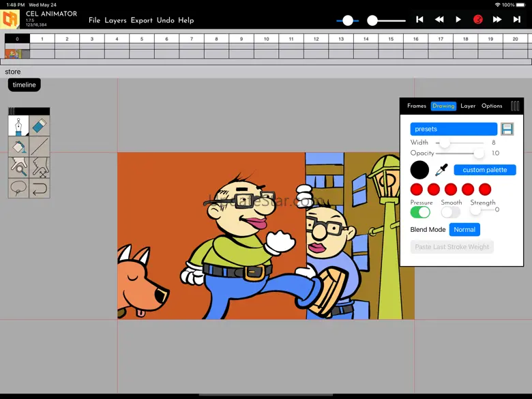This screenshot has height=399, width=532.
Task: Open the File menu
Action: (x=94, y=20)
